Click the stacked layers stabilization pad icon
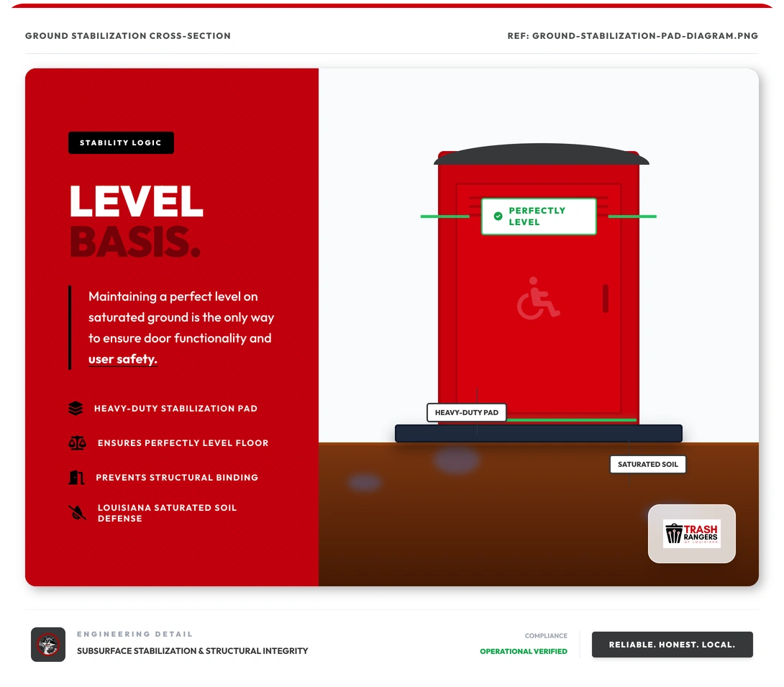 coord(76,409)
